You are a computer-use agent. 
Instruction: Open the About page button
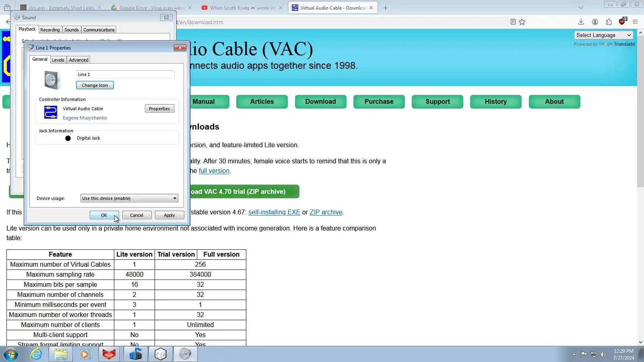(554, 101)
